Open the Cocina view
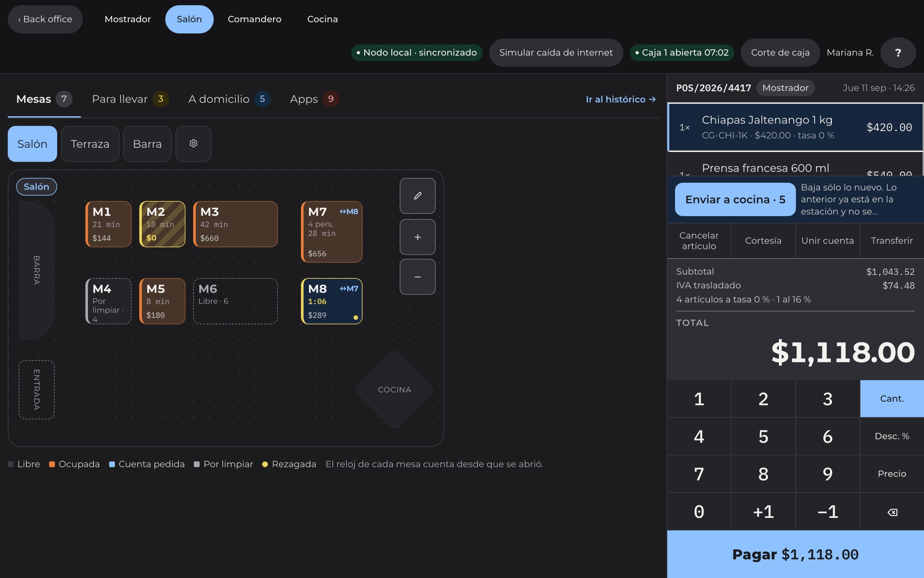This screenshot has height=578, width=924. pos(322,19)
